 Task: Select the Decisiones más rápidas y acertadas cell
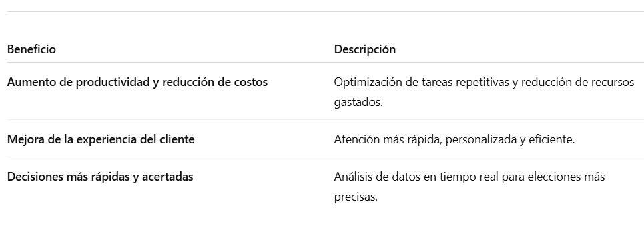100,177
